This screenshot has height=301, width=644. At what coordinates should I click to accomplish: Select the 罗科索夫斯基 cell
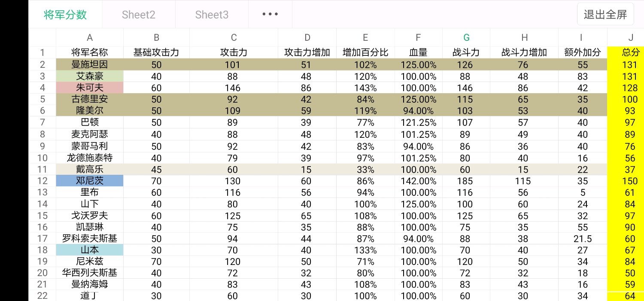[x=90, y=238]
